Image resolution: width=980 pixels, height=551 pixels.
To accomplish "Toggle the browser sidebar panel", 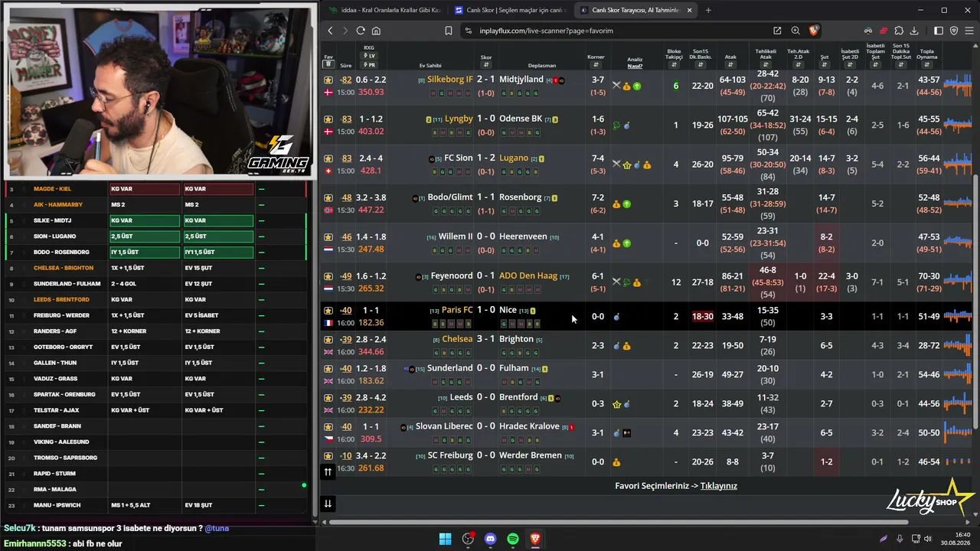I will point(939,31).
